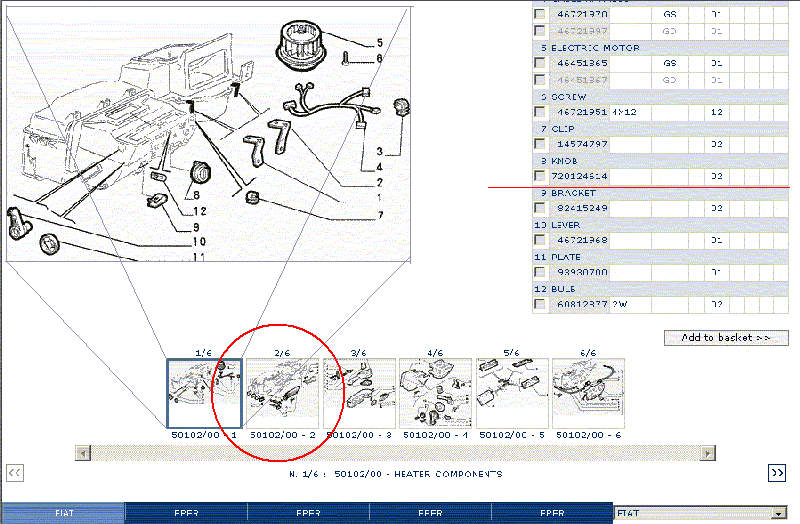800x524 pixels.
Task: Go to next page with >> arrow
Action: [x=776, y=473]
